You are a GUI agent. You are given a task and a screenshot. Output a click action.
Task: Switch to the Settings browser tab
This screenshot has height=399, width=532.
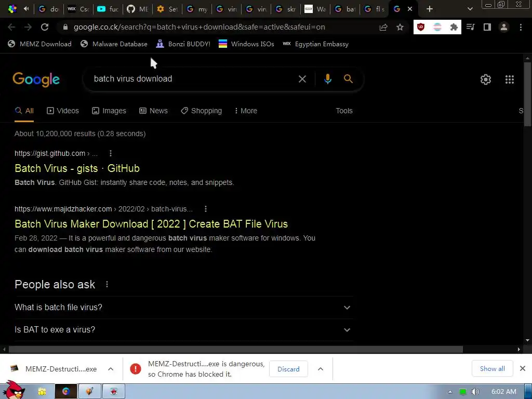tap(167, 9)
